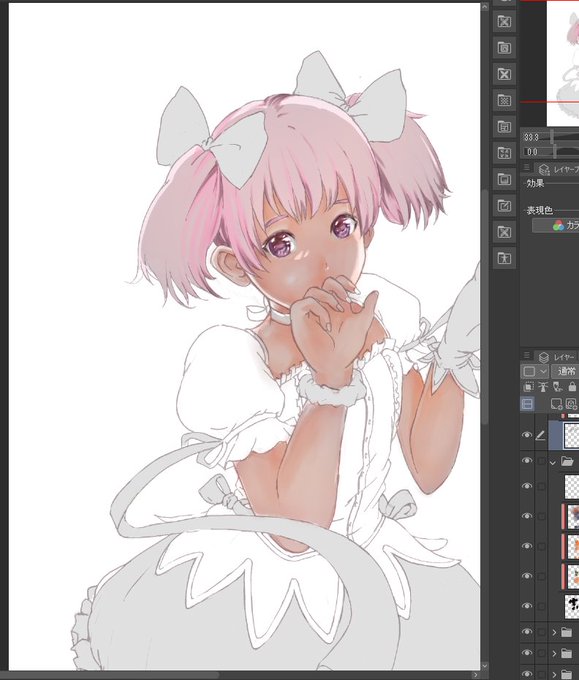Click the folder icon showing nested squares
This screenshot has height=680, width=579.
click(504, 48)
